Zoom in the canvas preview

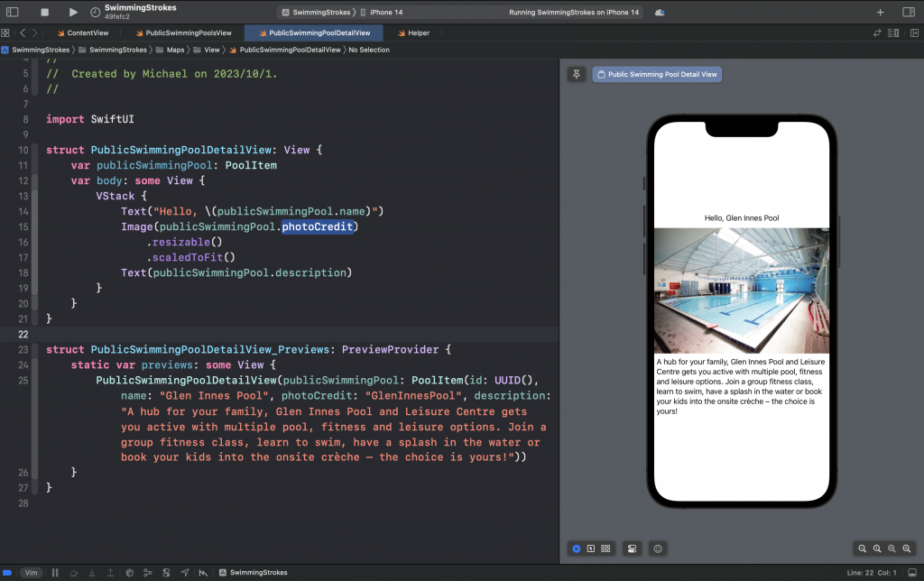tap(906, 549)
